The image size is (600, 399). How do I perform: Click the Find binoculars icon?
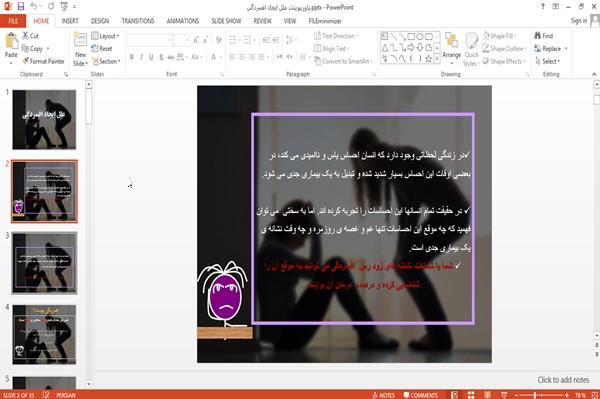(538, 36)
